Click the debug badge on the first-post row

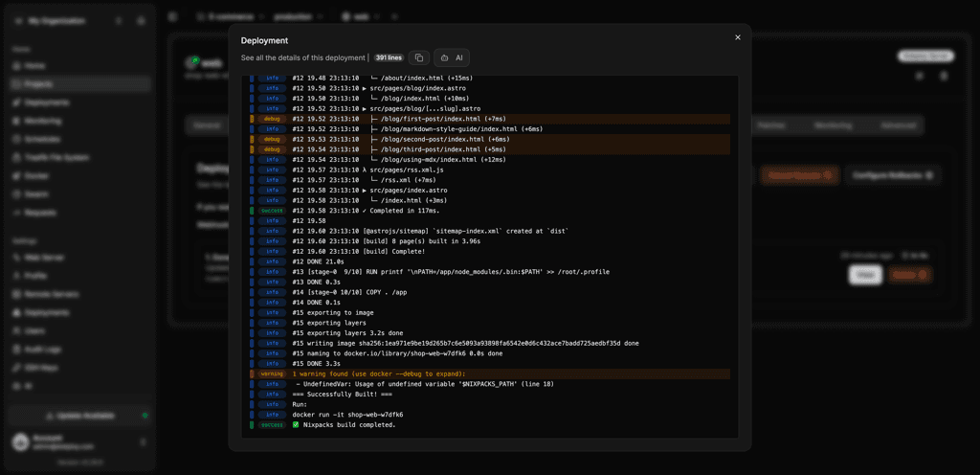pyautogui.click(x=272, y=119)
